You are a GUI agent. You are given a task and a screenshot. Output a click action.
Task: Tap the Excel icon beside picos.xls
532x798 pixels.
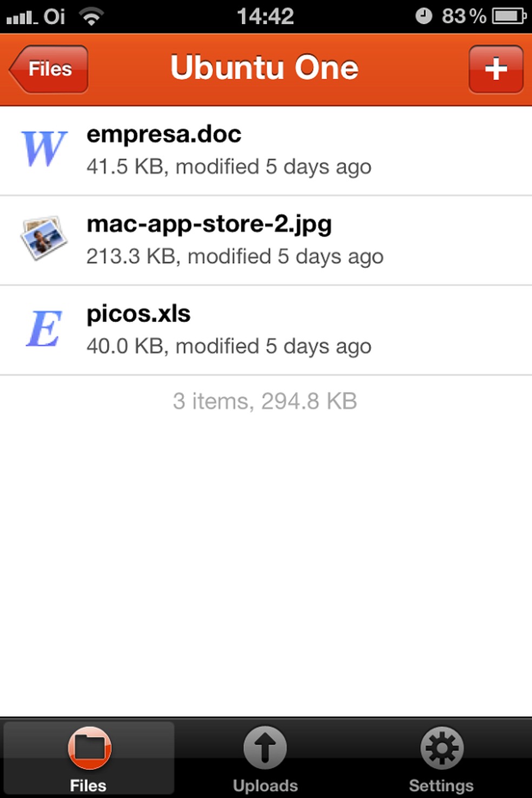[x=44, y=329]
